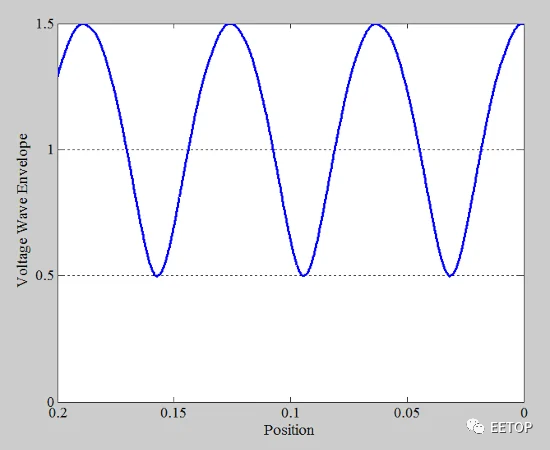Click the dashed gridline at value 1

[x=291, y=150]
